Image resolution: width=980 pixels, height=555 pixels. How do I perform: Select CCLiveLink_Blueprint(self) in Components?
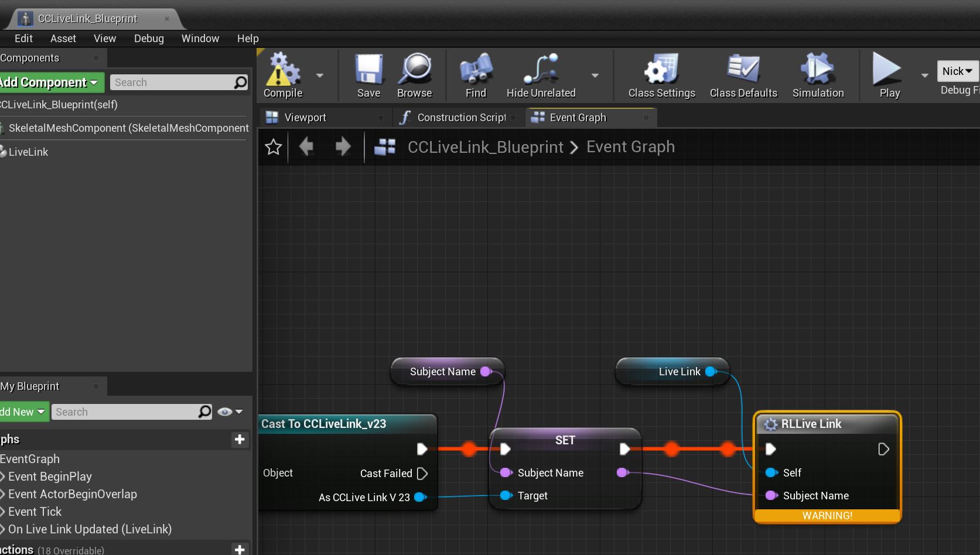point(59,105)
